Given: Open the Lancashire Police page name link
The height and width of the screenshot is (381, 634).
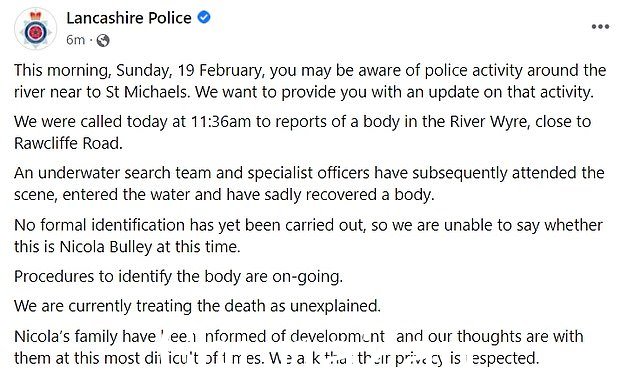Looking at the screenshot, I should click(129, 18).
